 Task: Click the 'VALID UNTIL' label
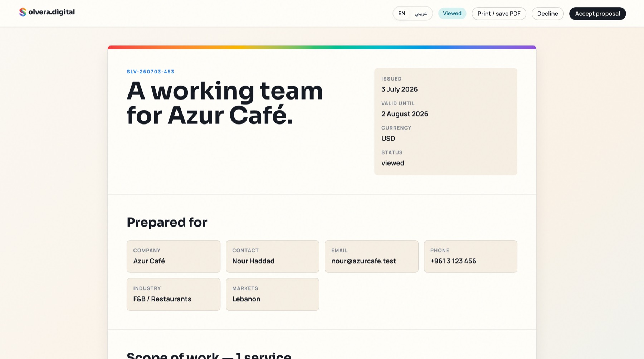(x=398, y=103)
